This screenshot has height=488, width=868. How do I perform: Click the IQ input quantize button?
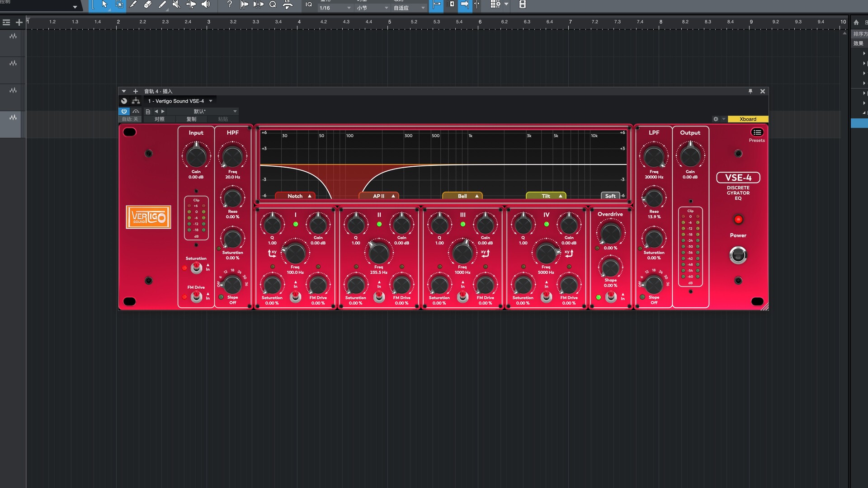tap(309, 5)
